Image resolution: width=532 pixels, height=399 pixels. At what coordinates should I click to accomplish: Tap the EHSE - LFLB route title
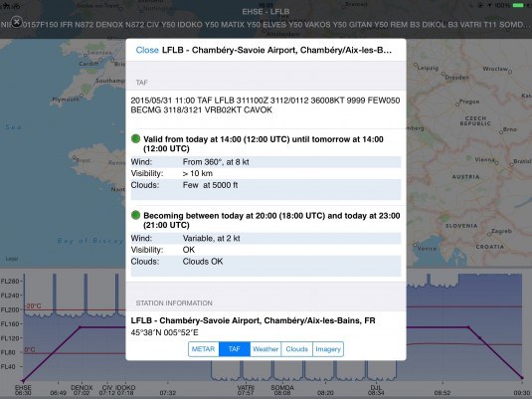click(266, 12)
